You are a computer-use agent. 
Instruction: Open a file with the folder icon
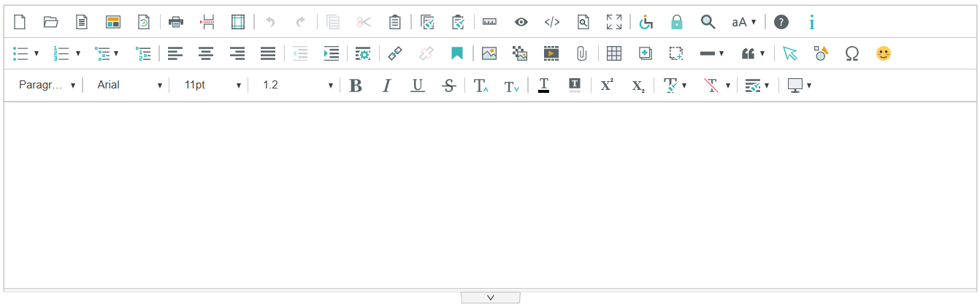pos(50,22)
